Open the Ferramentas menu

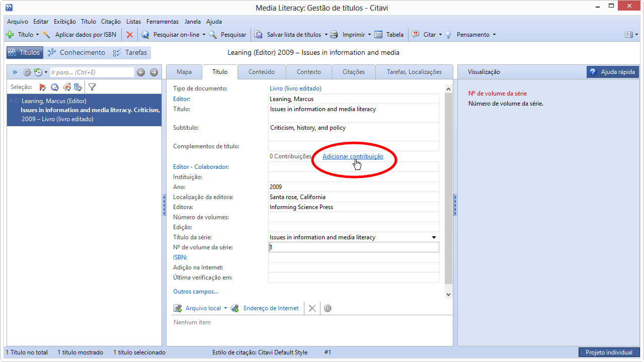163,22
